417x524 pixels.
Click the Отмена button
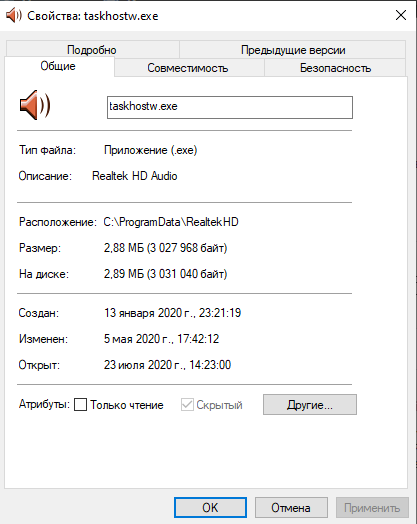point(291,508)
